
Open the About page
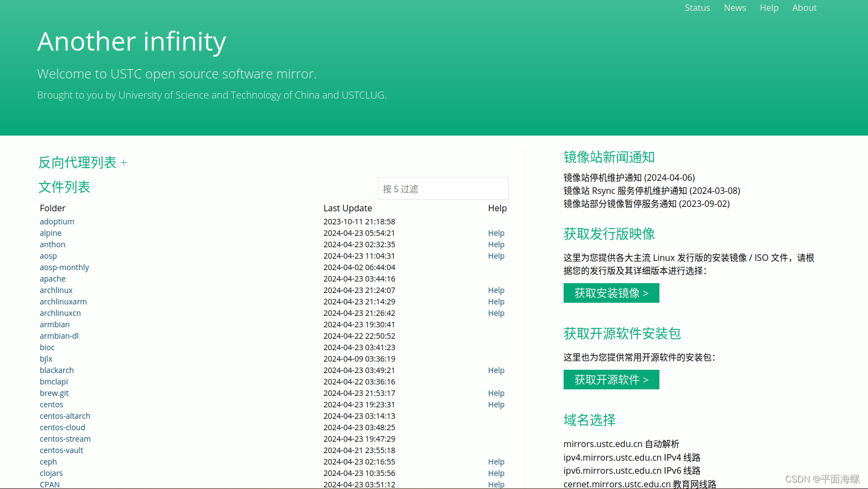coord(804,8)
